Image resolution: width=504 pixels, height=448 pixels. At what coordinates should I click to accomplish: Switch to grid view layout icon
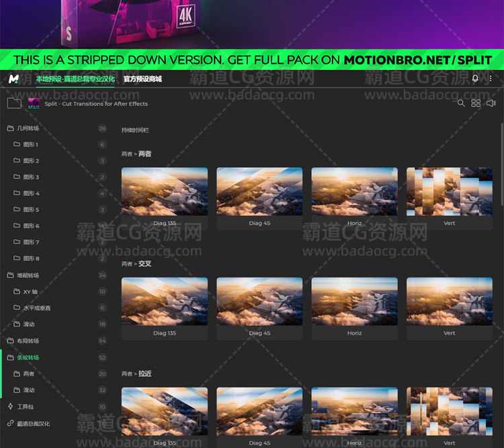point(476,103)
